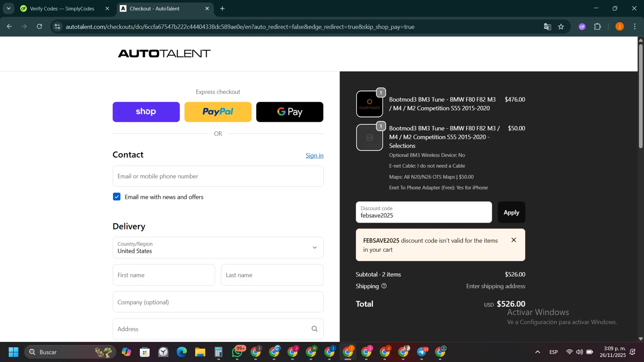Open the Wi-Fi network icon
Image resolution: width=644 pixels, height=362 pixels.
pos(569,352)
